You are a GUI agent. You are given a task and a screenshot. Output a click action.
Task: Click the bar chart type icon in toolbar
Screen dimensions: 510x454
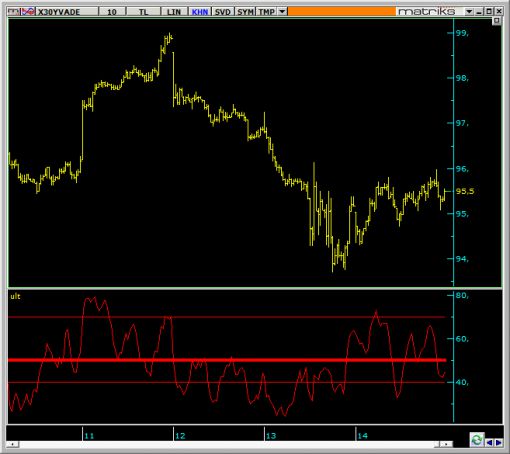click(14, 12)
